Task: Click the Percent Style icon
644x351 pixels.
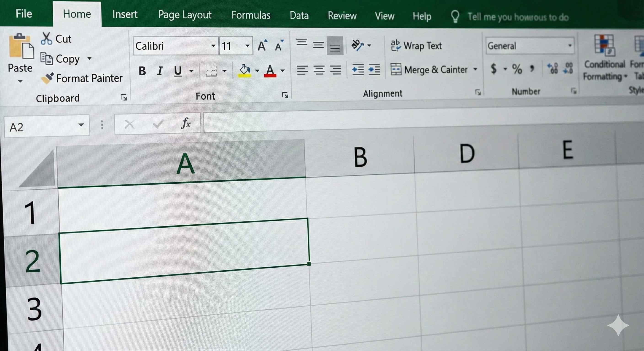Action: point(517,69)
